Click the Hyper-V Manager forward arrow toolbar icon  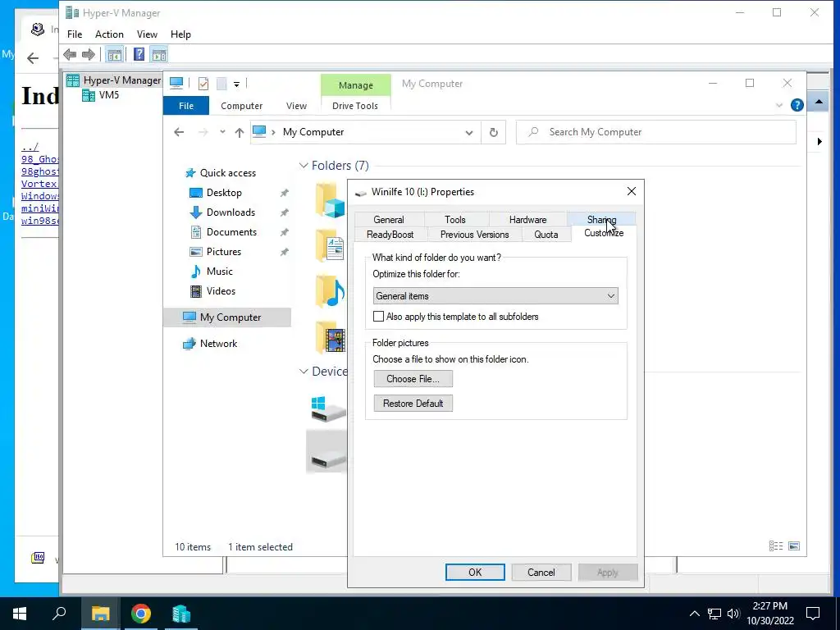89,54
